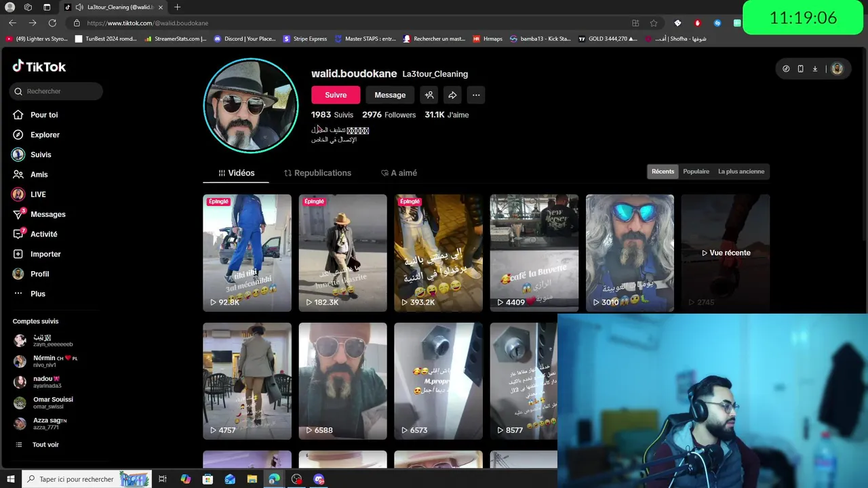Screen dimensions: 868x488
Task: Open the three-dots more options on profile
Action: [476, 95]
